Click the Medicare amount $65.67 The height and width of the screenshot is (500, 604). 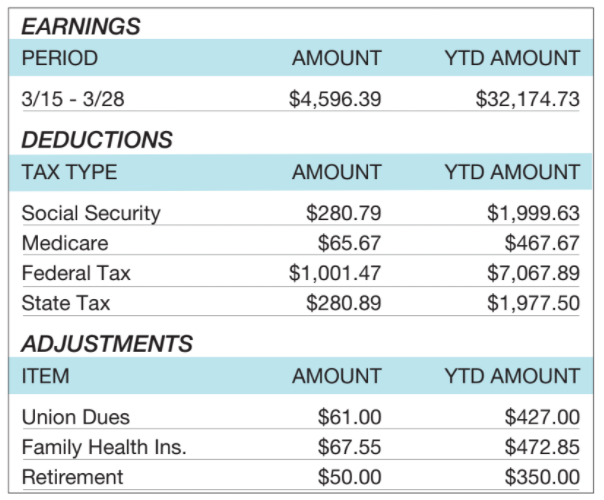pos(349,243)
